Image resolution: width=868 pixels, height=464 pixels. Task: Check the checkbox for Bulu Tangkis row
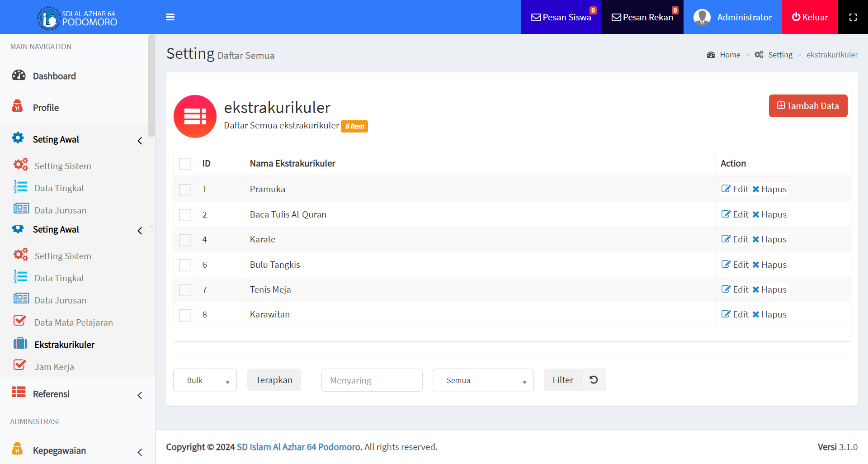pos(185,265)
